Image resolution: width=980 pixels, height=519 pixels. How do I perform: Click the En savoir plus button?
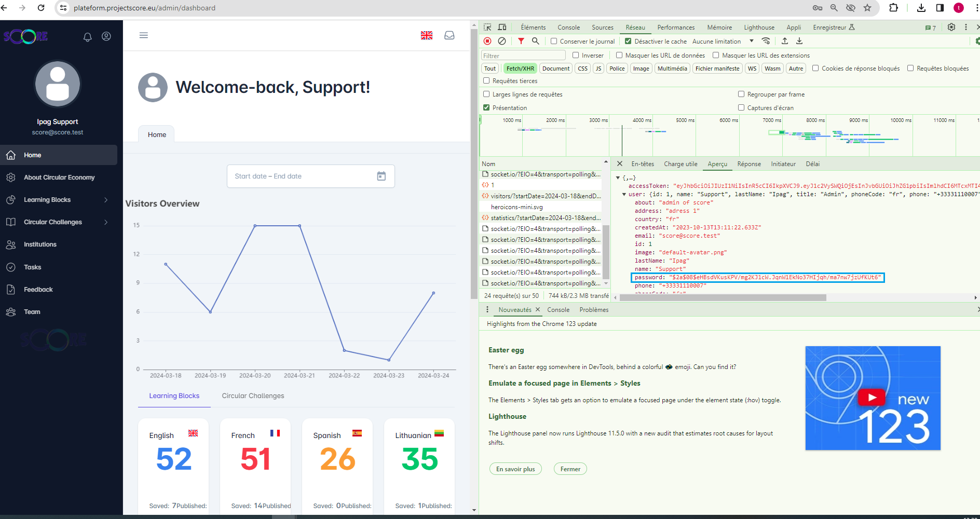coord(515,469)
